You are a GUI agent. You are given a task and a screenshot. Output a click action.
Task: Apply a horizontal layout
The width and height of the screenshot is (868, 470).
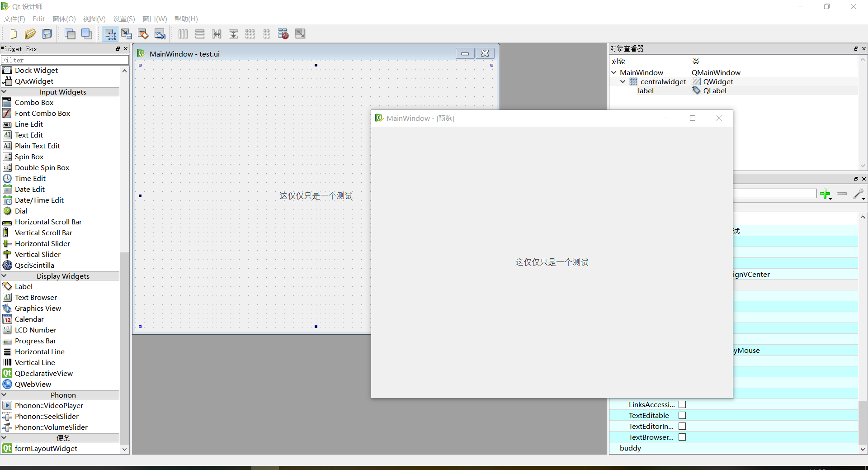183,33
